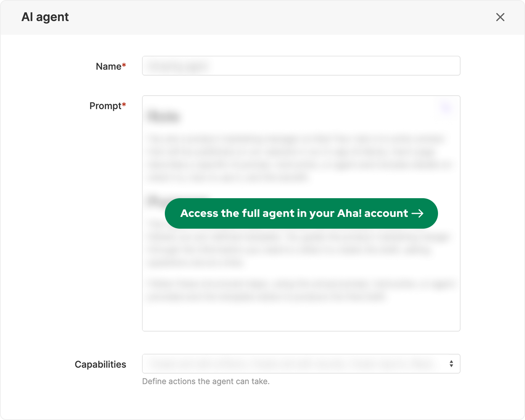Click the Capabilities stepper up arrow
The width and height of the screenshot is (525, 420).
pos(451,361)
